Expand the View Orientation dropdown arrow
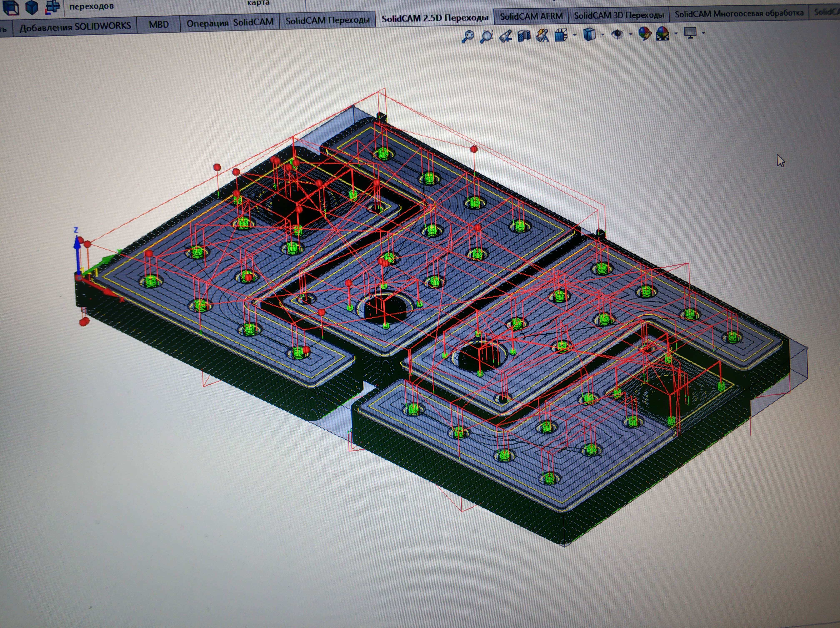The image size is (840, 628). (575, 35)
